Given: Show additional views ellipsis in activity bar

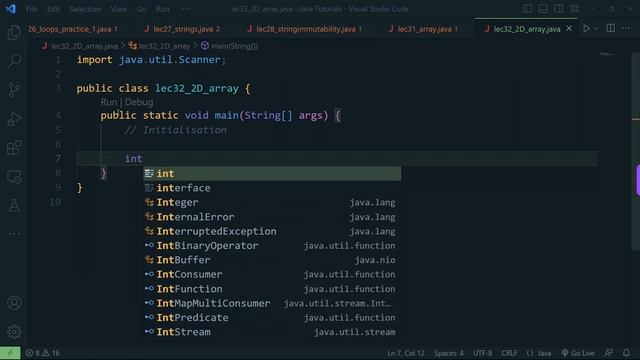Looking at the screenshot, I should [14, 234].
